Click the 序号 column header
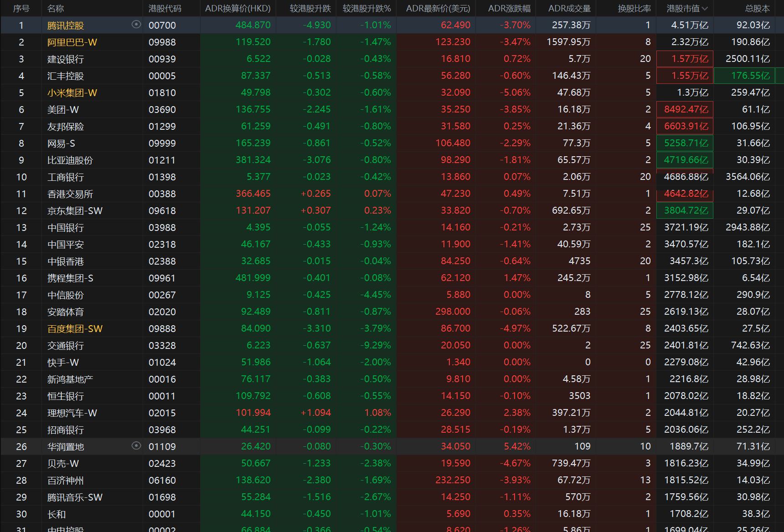This screenshot has height=532, width=784. (21, 8)
